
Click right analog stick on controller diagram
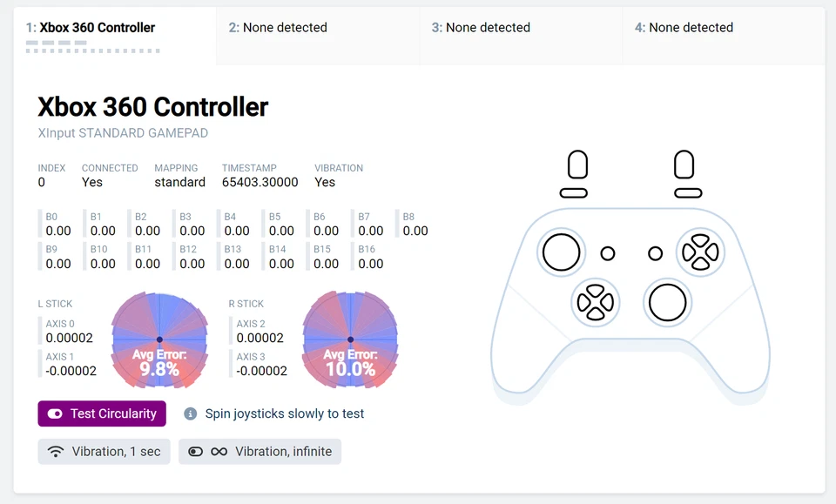[x=668, y=303]
